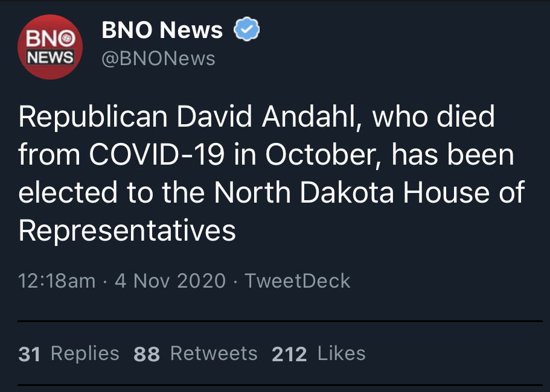Click the number 88 before Retweets
The image size is (550, 392).
click(147, 354)
